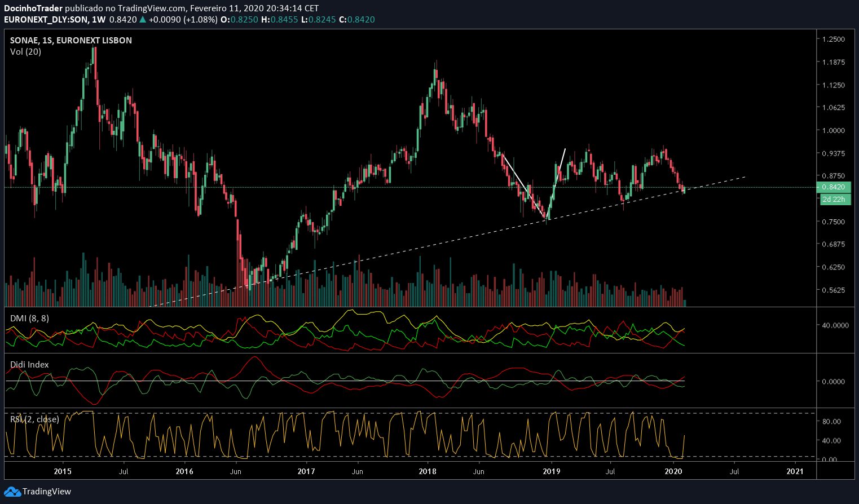Click the Vol (20) indicator label
859x504 pixels.
tap(25, 52)
